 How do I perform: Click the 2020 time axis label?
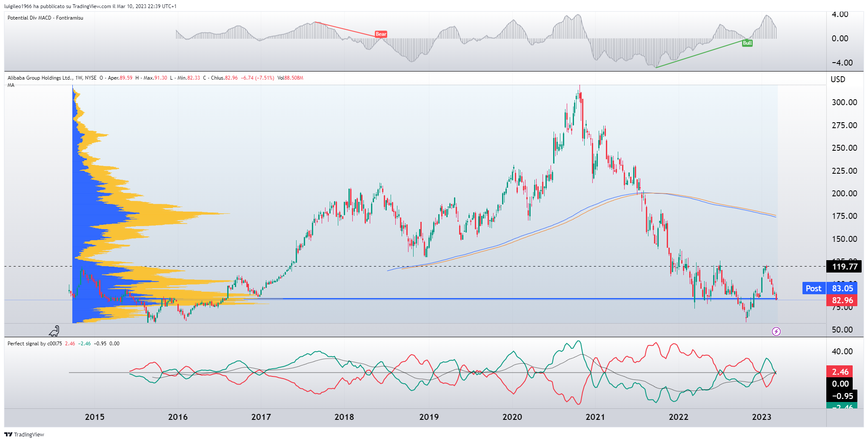tap(512, 417)
